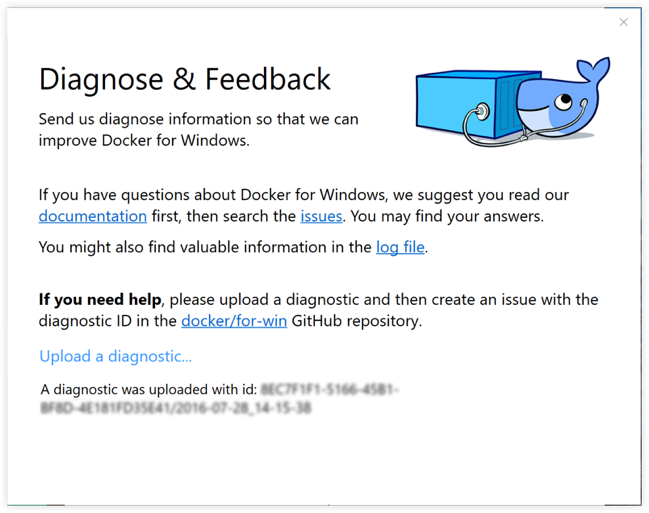
Task: Start Upload a diagnostic
Action: tap(115, 356)
